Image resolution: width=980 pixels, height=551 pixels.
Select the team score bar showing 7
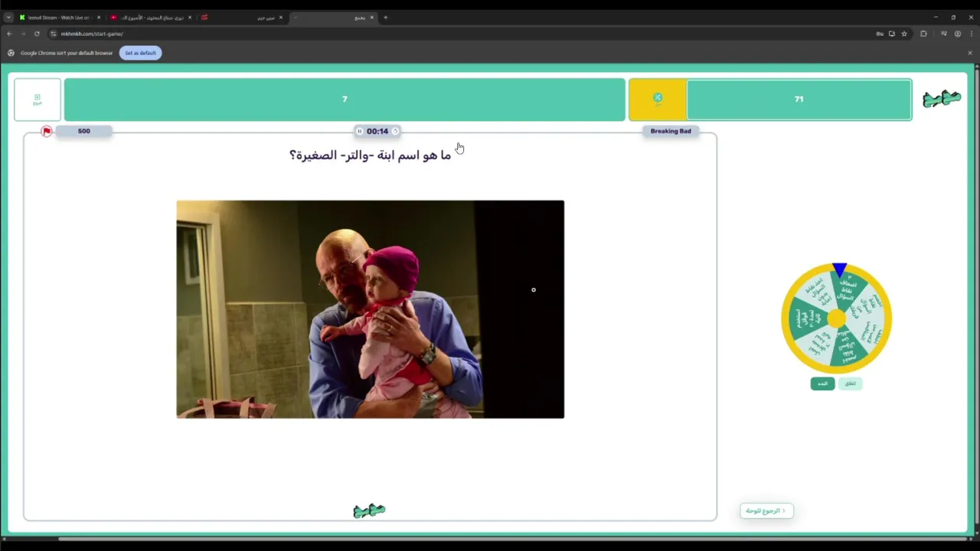pos(345,99)
